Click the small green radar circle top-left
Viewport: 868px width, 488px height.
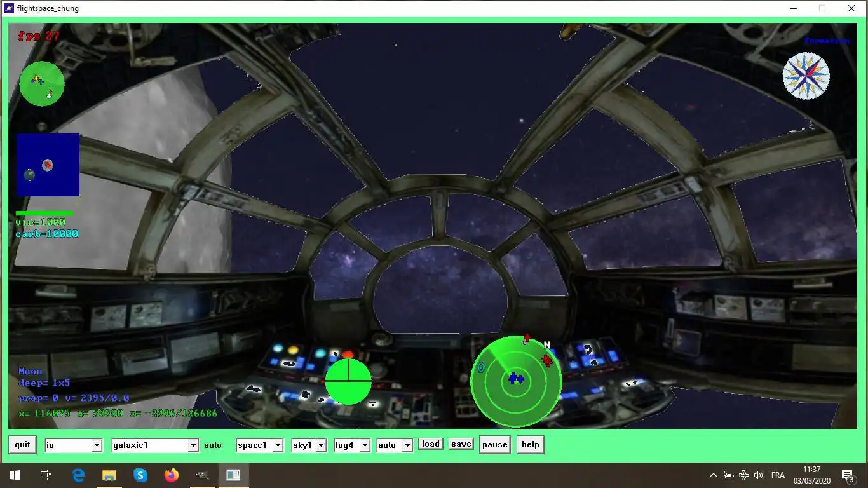pyautogui.click(x=42, y=84)
